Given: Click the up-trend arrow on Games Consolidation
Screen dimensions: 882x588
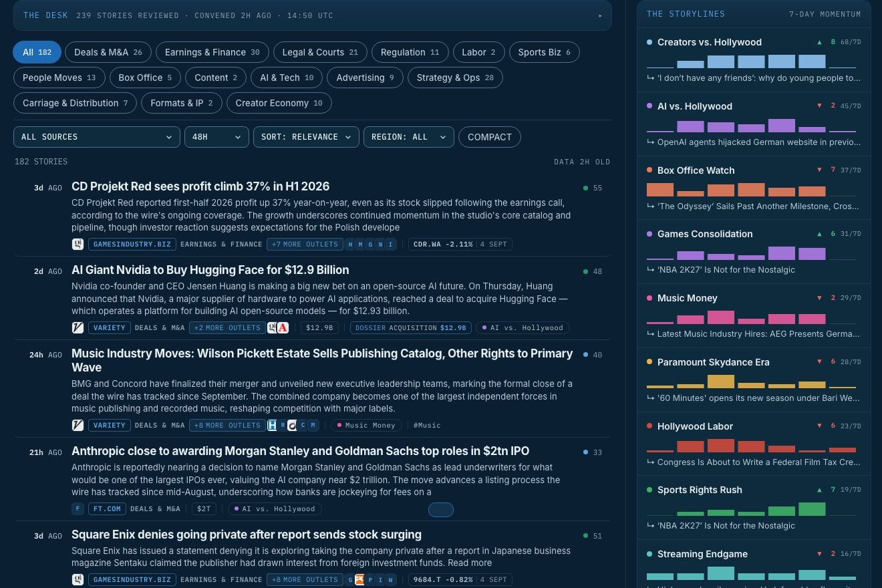Looking at the screenshot, I should (819, 234).
